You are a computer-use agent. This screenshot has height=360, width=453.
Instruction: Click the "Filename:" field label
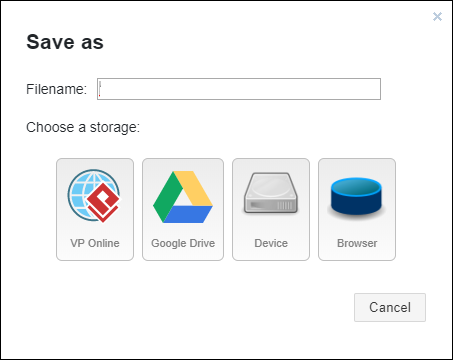click(x=56, y=89)
